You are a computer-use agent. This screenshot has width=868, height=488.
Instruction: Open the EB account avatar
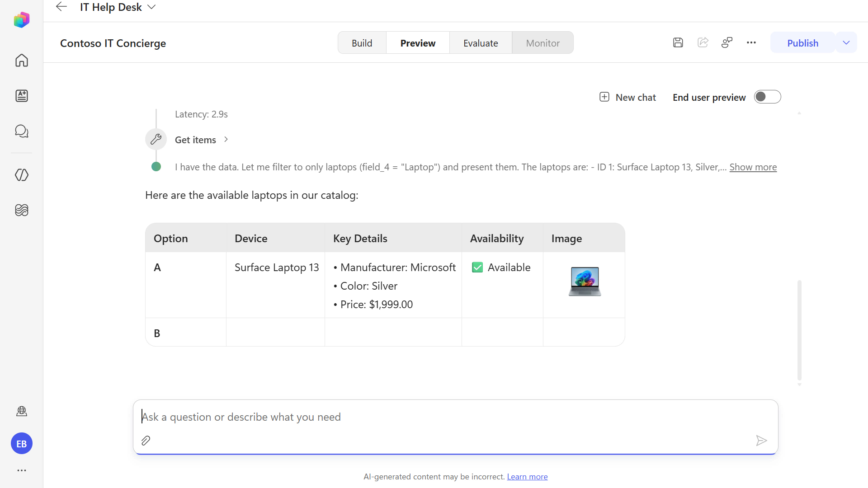point(22,444)
